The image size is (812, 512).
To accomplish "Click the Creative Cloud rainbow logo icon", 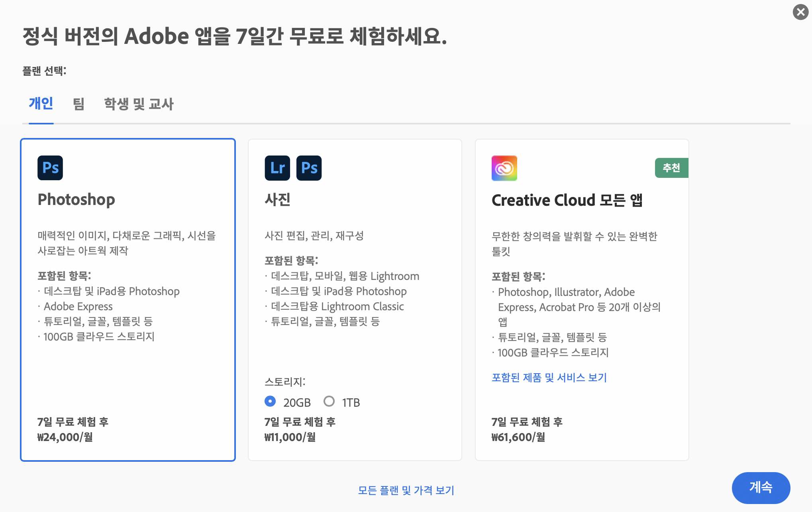I will click(x=504, y=168).
